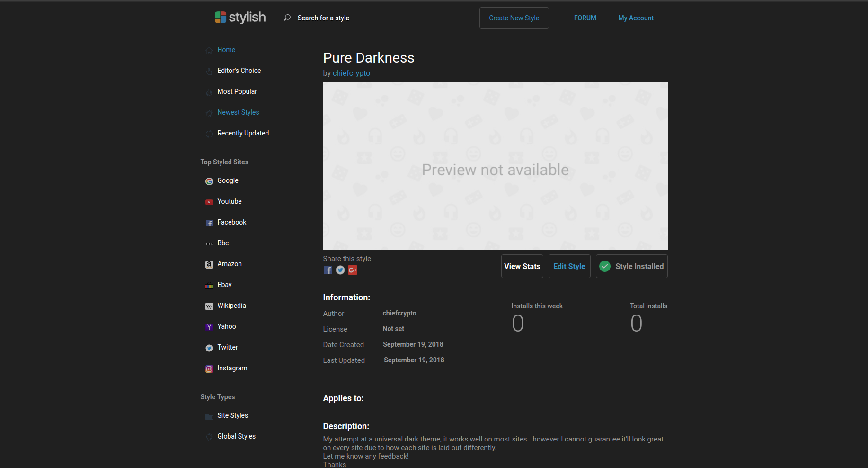Click the View Stats button
Screen dimensions: 868x468
[522, 266]
